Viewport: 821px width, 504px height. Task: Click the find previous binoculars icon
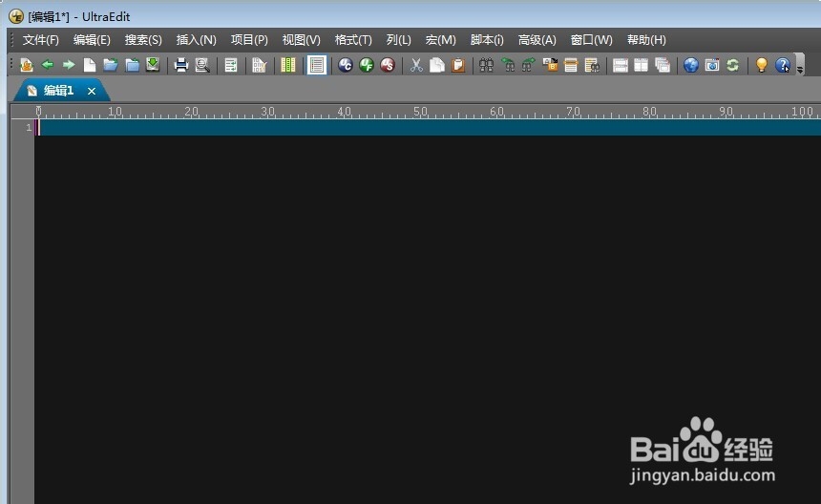[507, 65]
